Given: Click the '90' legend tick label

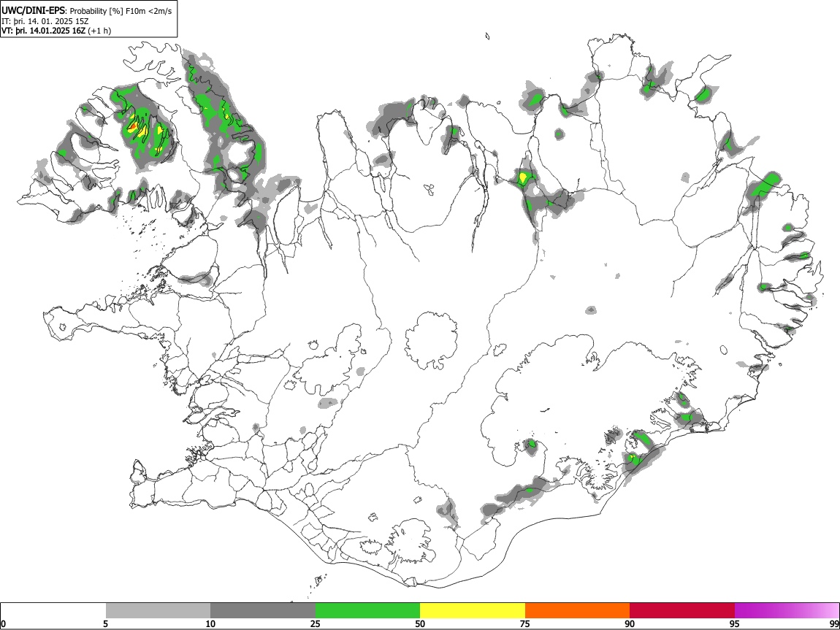Looking at the screenshot, I should coord(630,624).
